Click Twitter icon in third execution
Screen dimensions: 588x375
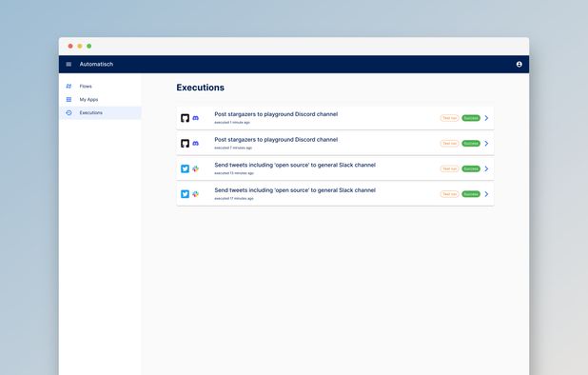185,168
